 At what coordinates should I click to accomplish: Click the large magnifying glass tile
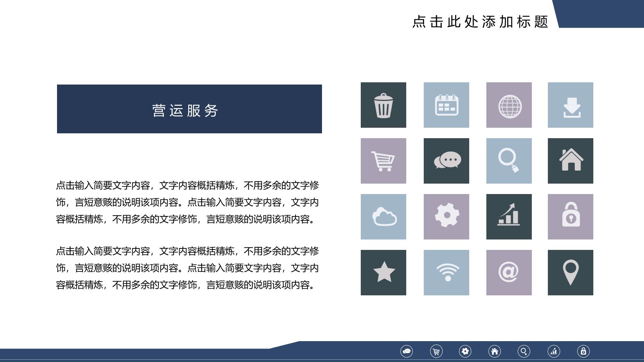(509, 161)
